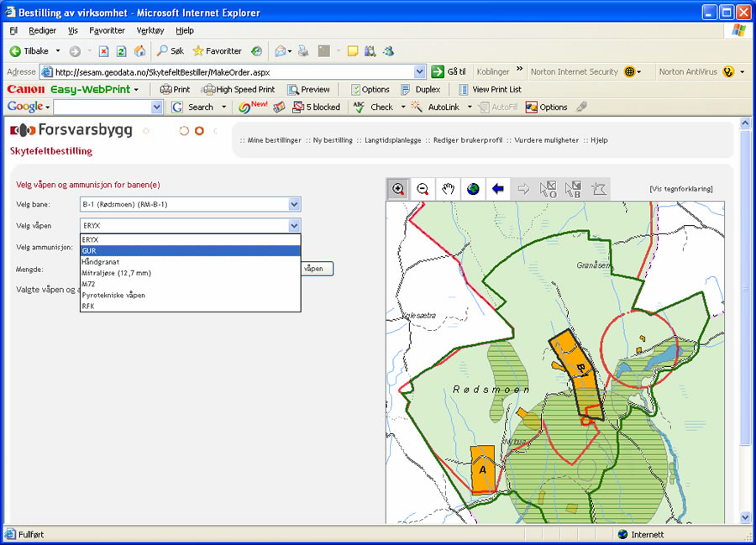Click the blue previous extent arrow

(498, 189)
